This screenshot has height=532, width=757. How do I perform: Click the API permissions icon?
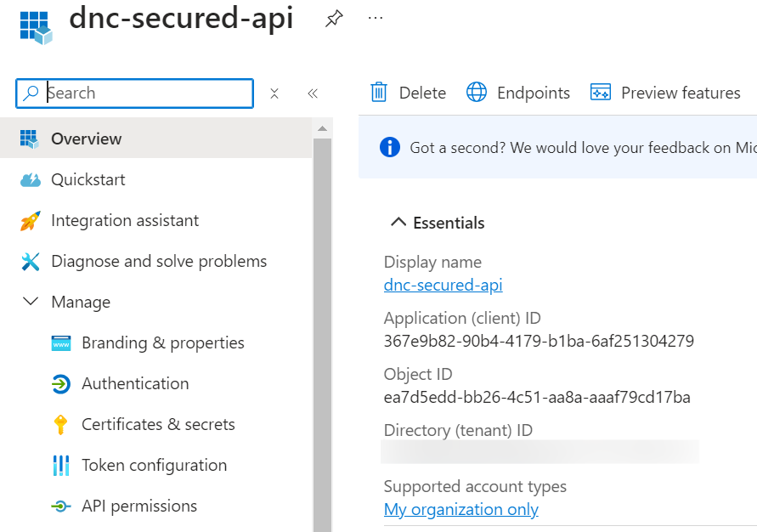click(x=61, y=507)
